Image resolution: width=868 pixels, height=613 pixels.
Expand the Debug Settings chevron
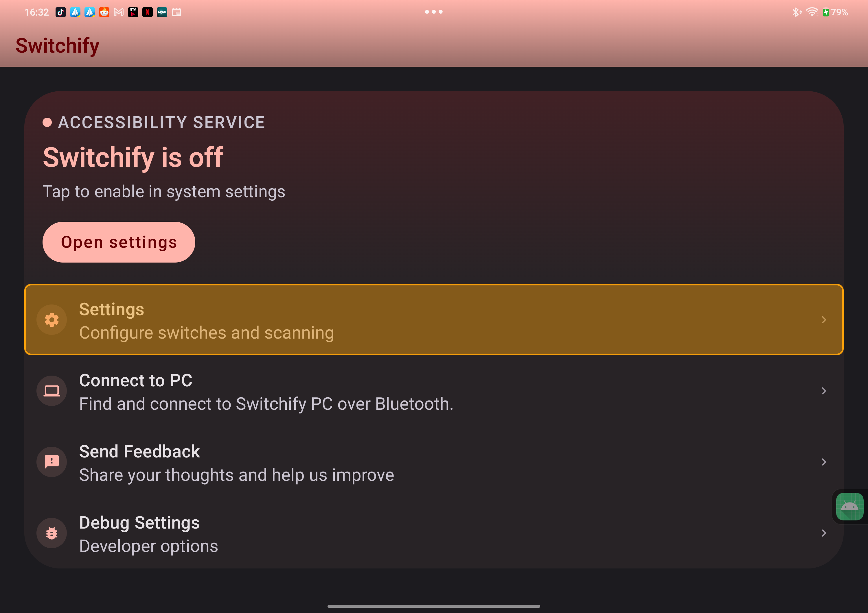[x=824, y=533]
